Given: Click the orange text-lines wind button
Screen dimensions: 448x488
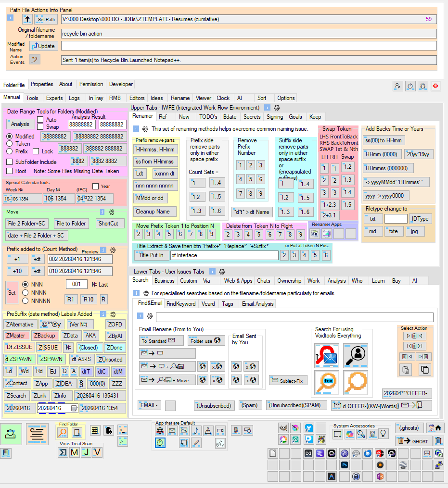Looking at the screenshot, I should click(x=37, y=434).
